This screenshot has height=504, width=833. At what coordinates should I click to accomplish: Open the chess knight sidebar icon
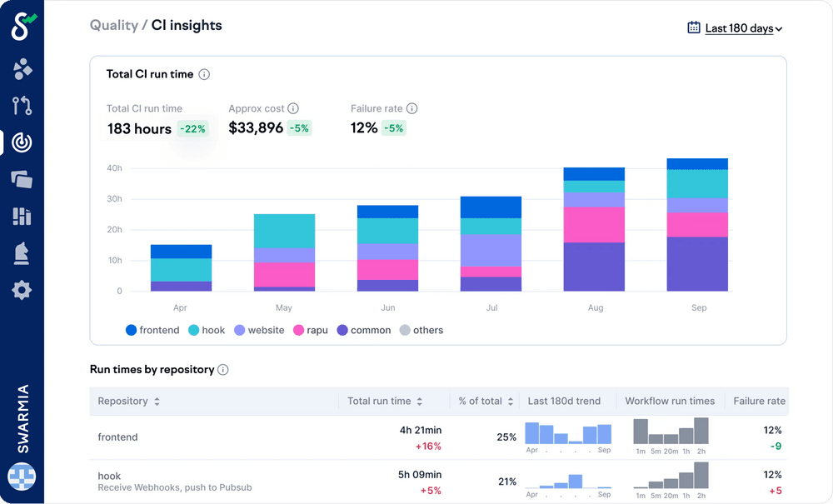22,253
